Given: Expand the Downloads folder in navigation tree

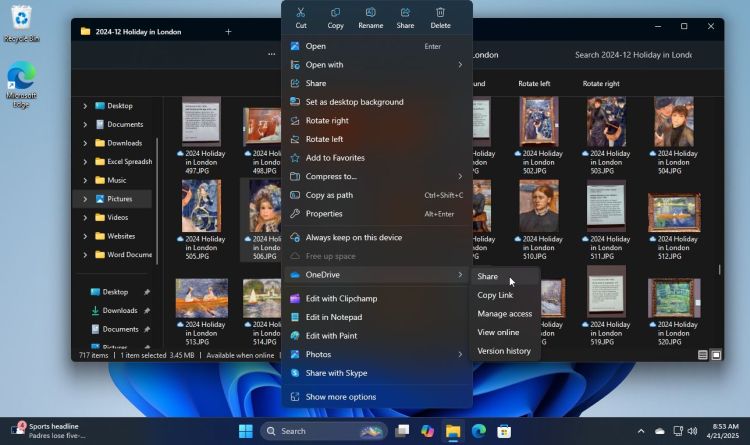Looking at the screenshot, I should (x=86, y=143).
